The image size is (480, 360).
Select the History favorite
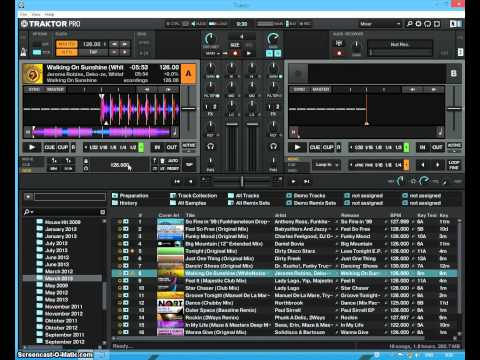tap(125, 203)
